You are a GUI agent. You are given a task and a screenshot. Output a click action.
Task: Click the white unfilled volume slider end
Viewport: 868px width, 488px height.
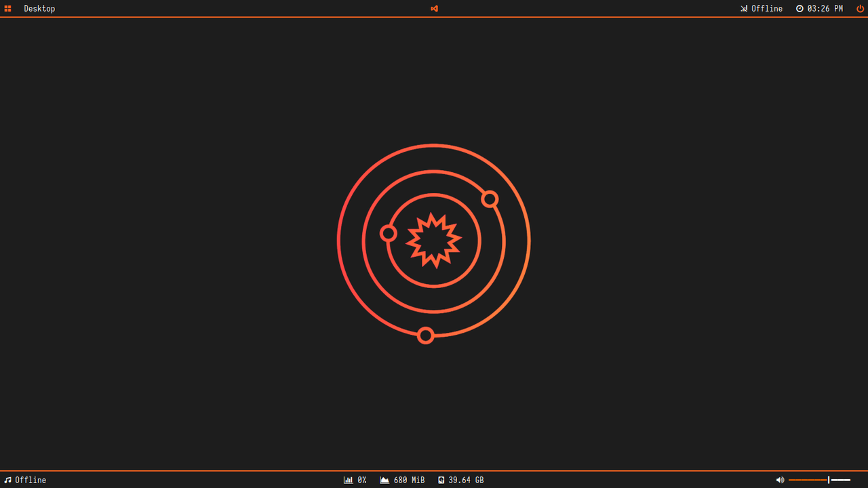(841, 480)
